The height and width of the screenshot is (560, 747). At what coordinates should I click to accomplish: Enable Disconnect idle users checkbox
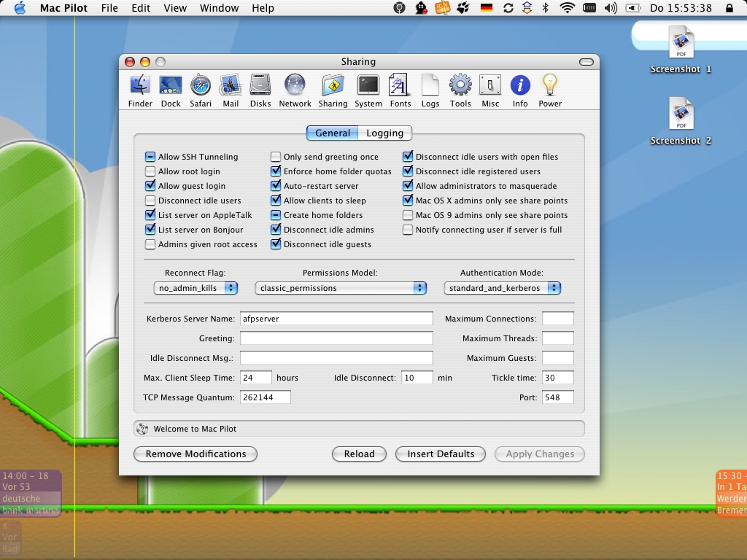point(150,201)
